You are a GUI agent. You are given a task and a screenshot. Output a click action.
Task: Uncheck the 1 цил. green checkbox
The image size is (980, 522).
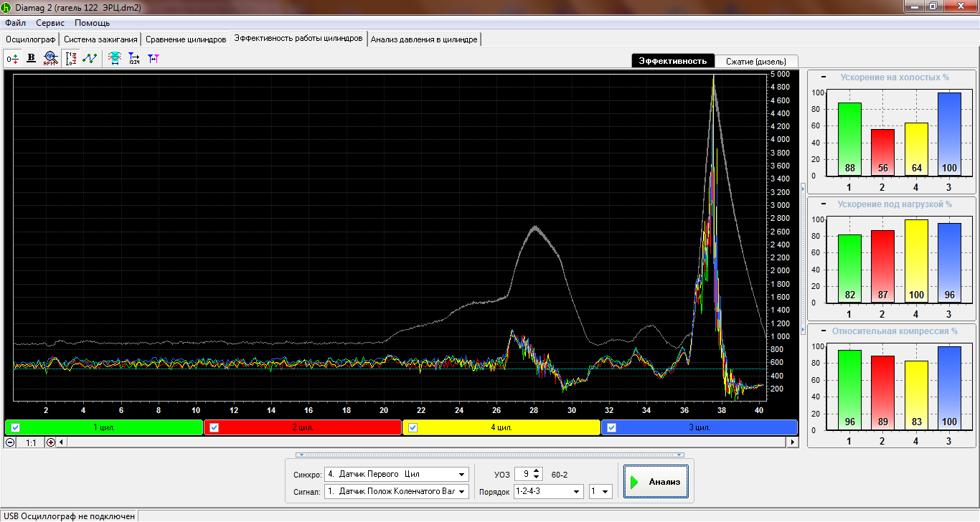tap(16, 427)
